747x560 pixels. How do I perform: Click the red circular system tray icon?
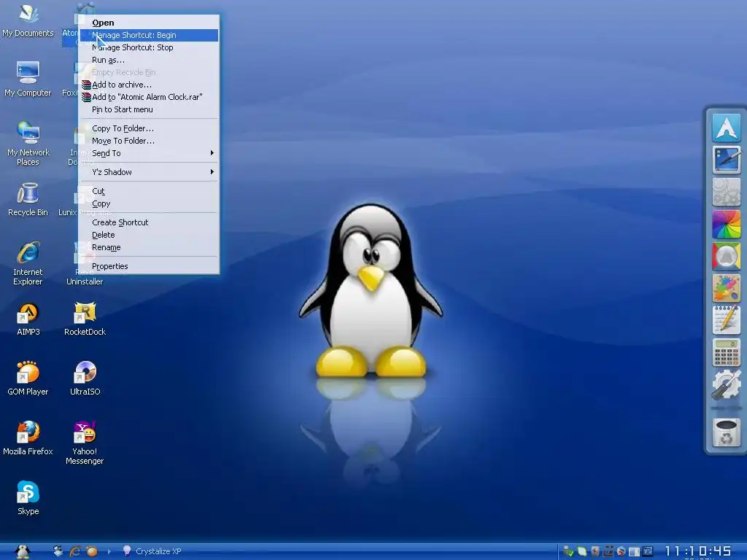point(621,551)
